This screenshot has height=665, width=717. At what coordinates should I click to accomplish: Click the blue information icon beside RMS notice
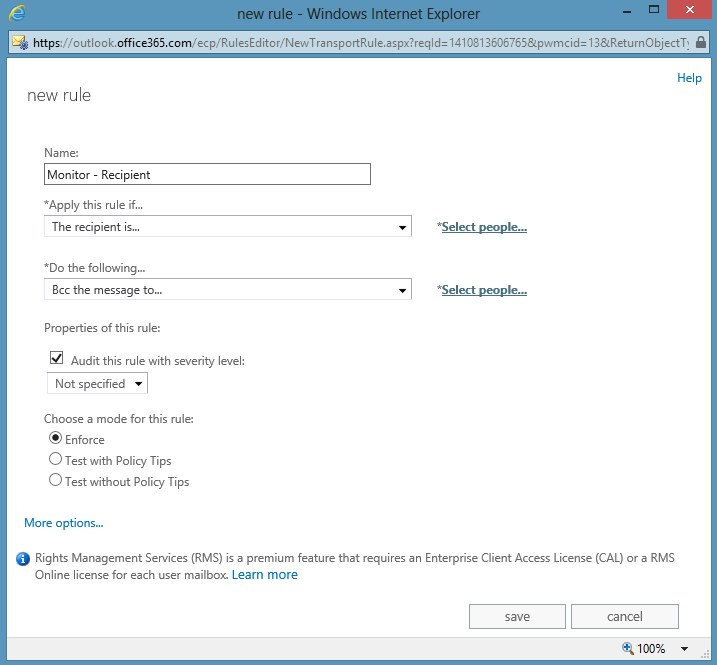pos(23,559)
